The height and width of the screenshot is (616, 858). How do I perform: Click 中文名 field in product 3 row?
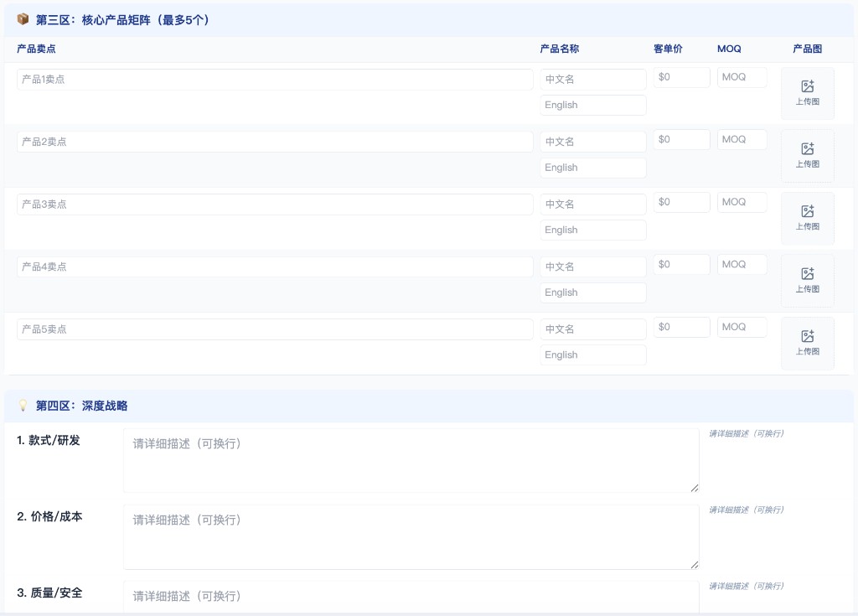[593, 204]
